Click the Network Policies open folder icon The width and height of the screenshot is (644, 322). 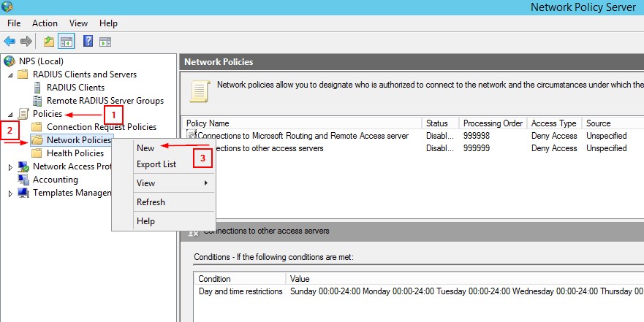tap(37, 140)
